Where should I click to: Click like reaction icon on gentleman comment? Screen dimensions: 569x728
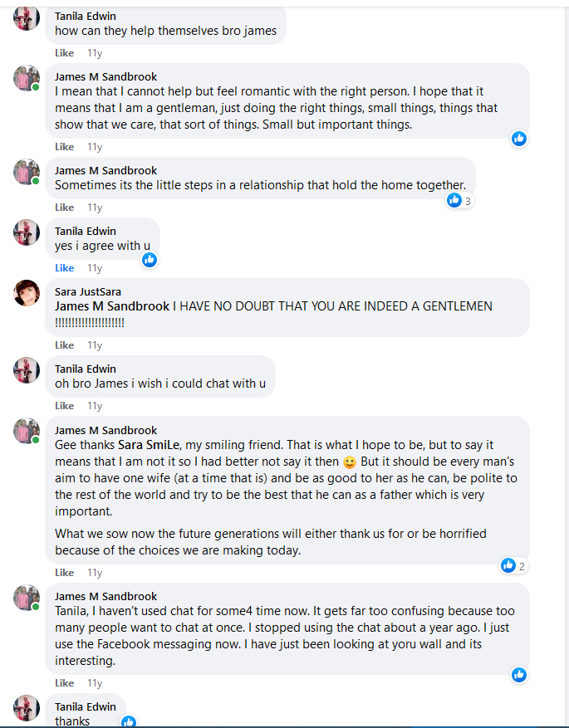[x=519, y=139]
